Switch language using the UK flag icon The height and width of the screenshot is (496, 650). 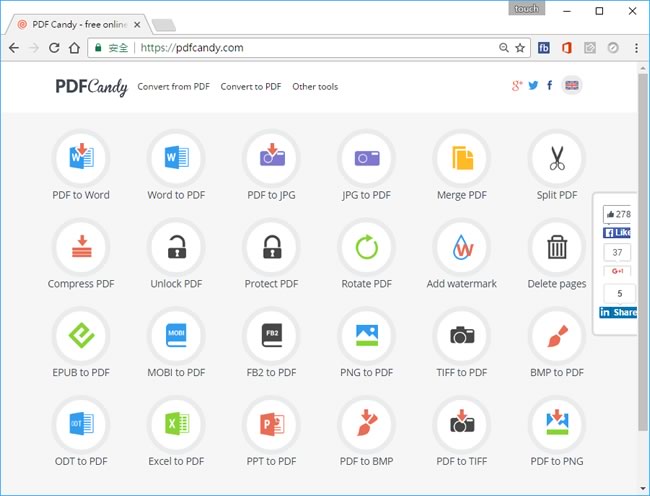[x=572, y=86]
